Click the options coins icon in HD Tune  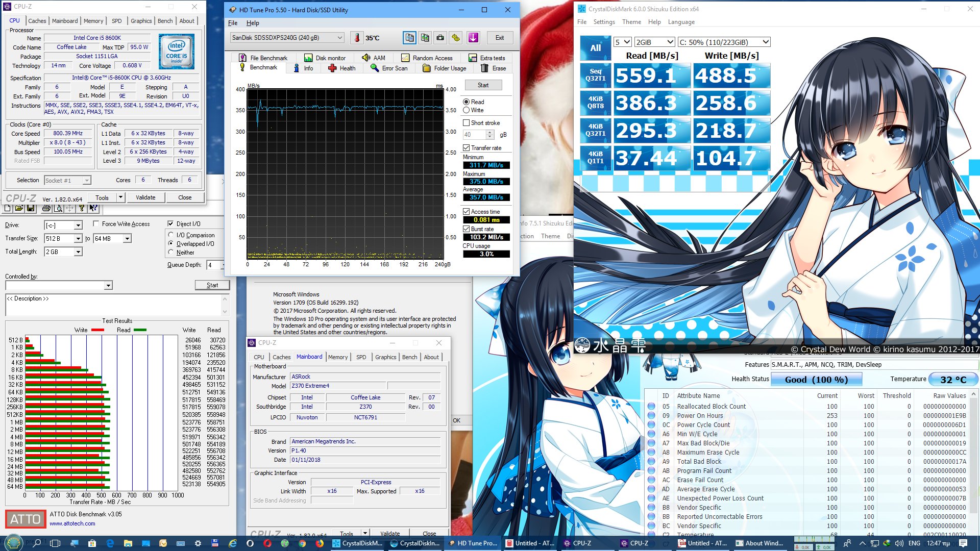(456, 38)
